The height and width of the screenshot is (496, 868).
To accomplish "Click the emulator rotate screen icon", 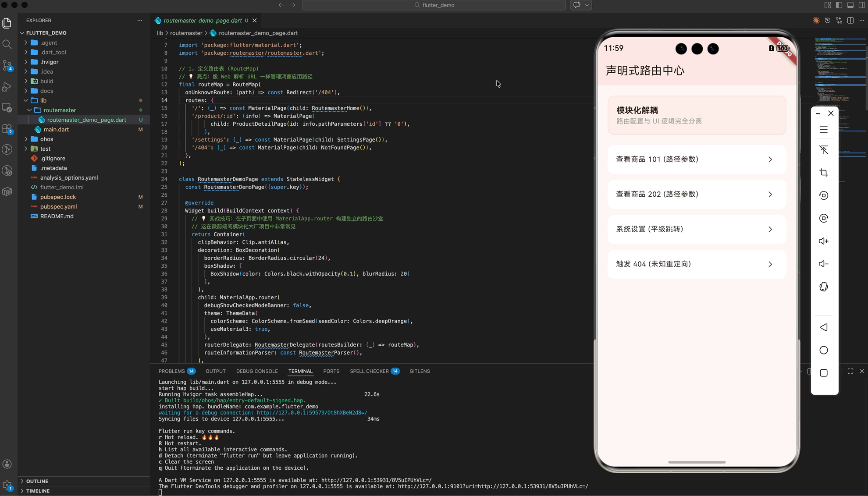I will click(x=824, y=287).
